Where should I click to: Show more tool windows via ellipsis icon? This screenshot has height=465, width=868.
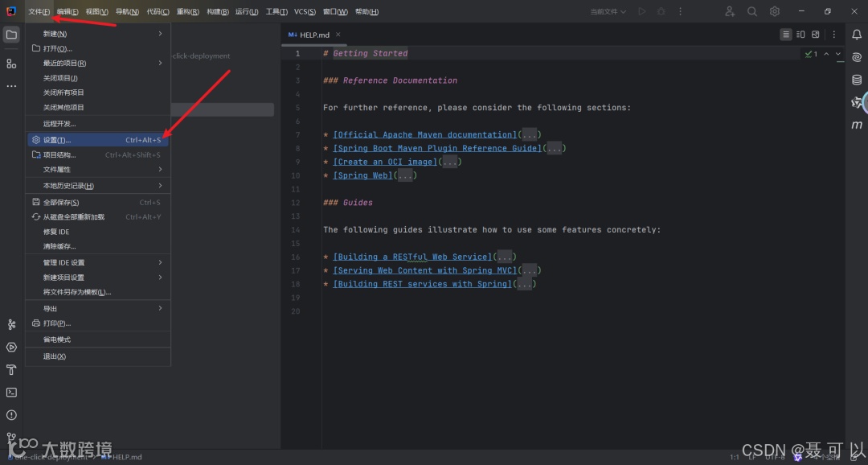[x=11, y=86]
